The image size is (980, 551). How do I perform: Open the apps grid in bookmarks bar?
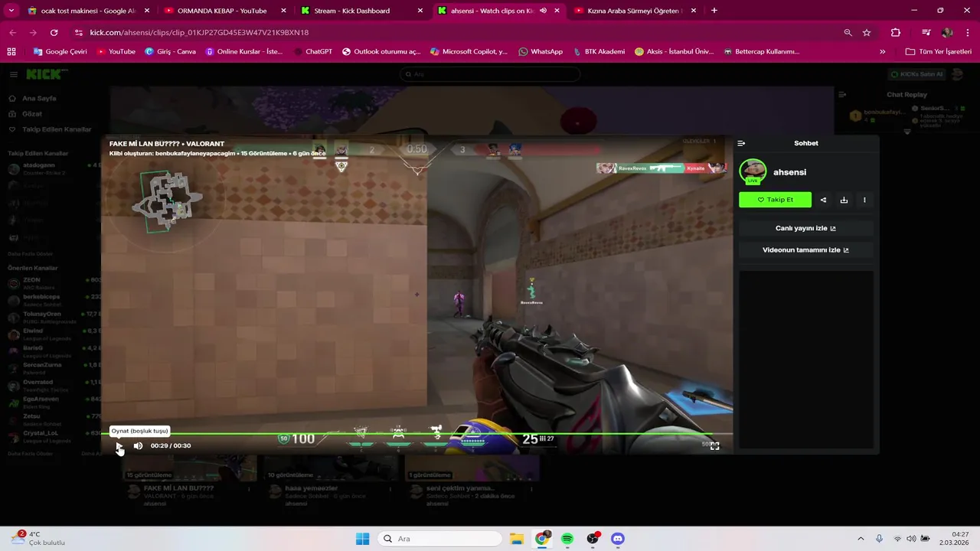click(11, 51)
